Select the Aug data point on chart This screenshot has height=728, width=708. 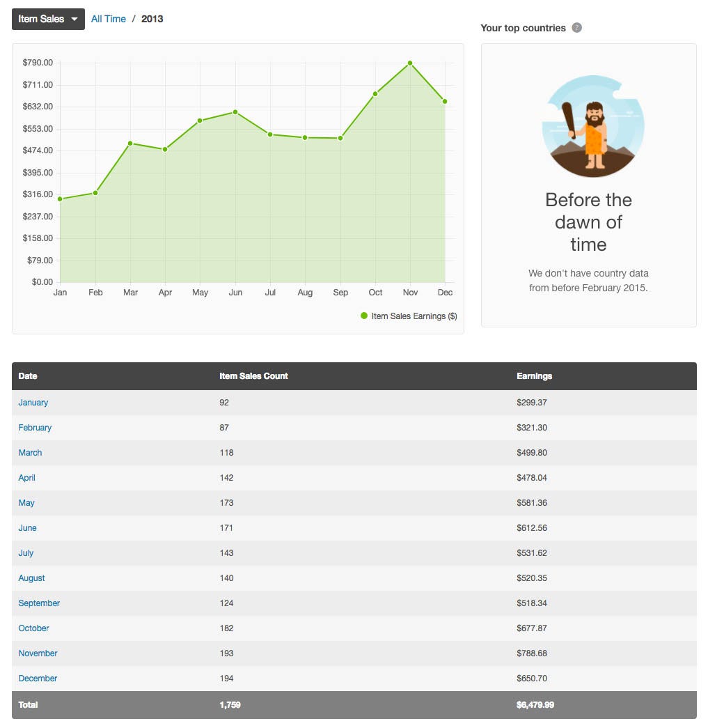(305, 137)
